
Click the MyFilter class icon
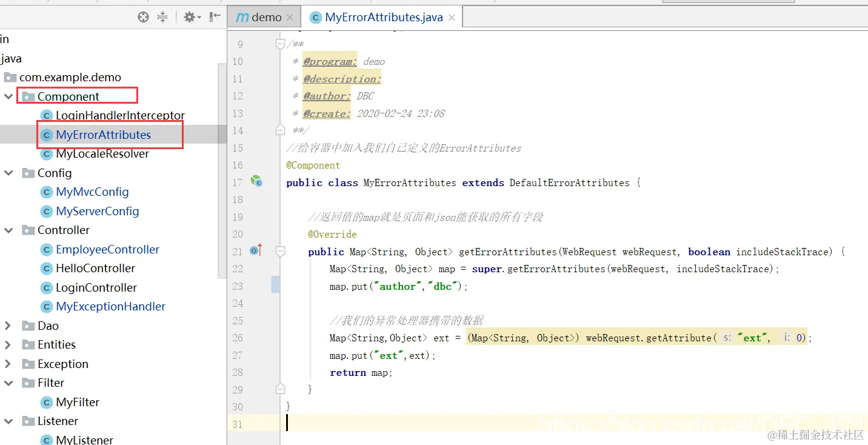[46, 403]
